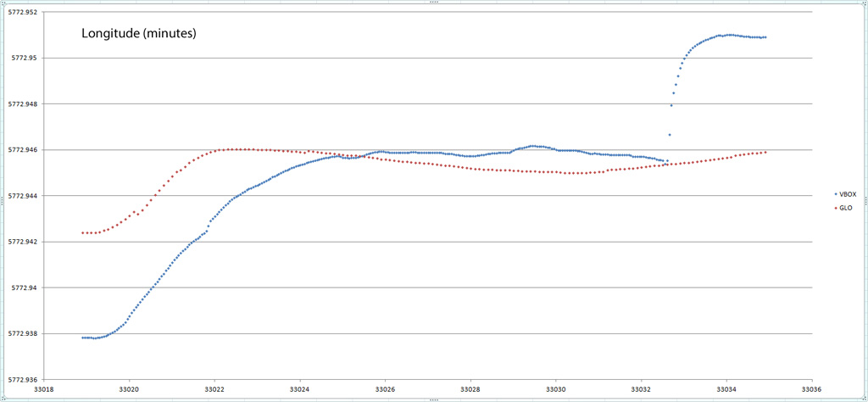Click the 33026 horizontal axis label
The height and width of the screenshot is (402, 868).
pos(385,390)
